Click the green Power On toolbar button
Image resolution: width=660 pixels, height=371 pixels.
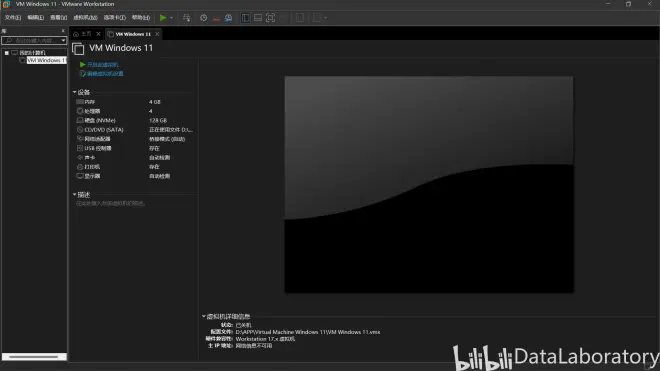(163, 18)
